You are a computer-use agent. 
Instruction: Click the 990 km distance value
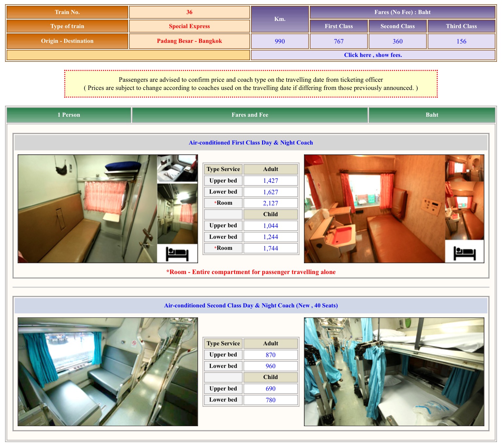[x=280, y=41]
